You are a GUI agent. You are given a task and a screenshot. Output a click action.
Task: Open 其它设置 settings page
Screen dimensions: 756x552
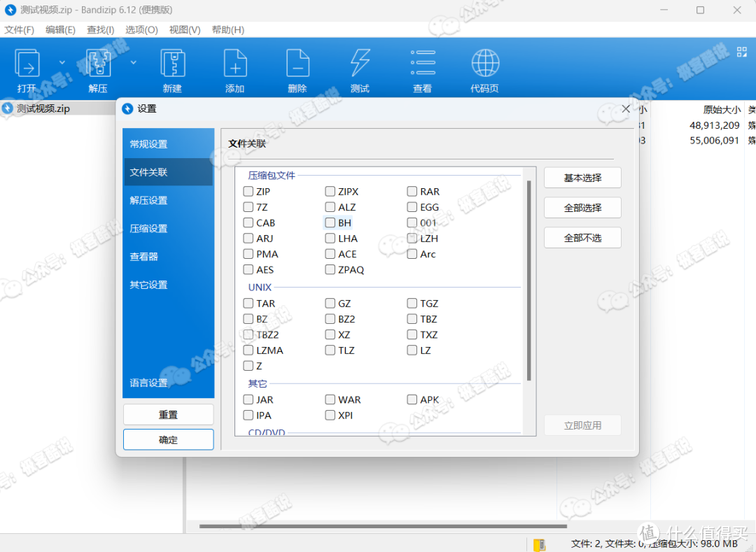[168, 285]
